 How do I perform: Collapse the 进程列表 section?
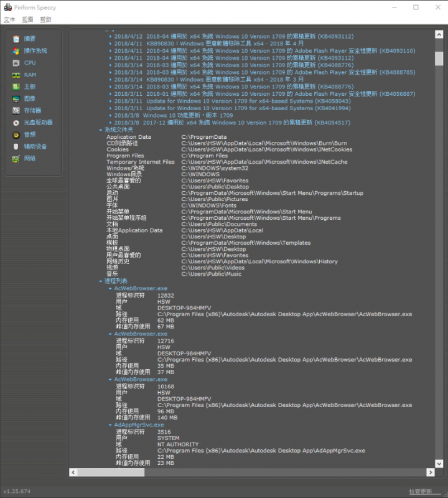101,281
